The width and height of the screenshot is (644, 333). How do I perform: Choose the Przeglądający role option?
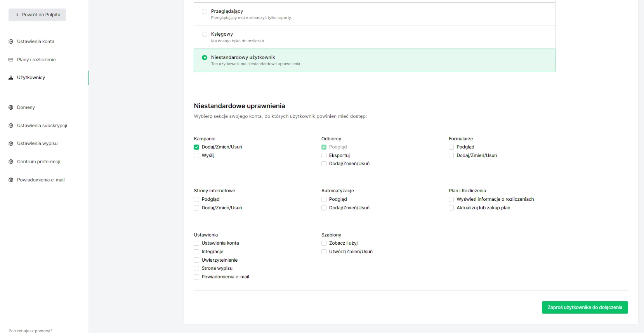pos(205,12)
